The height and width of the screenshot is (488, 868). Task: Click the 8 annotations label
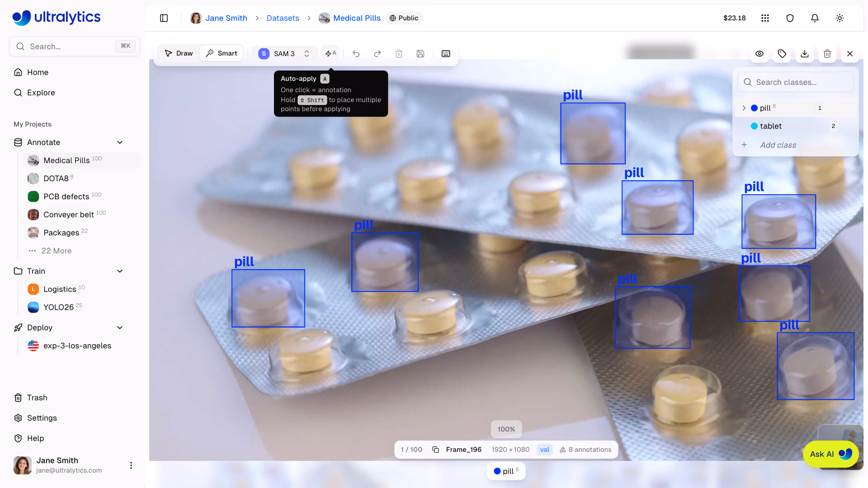click(585, 450)
